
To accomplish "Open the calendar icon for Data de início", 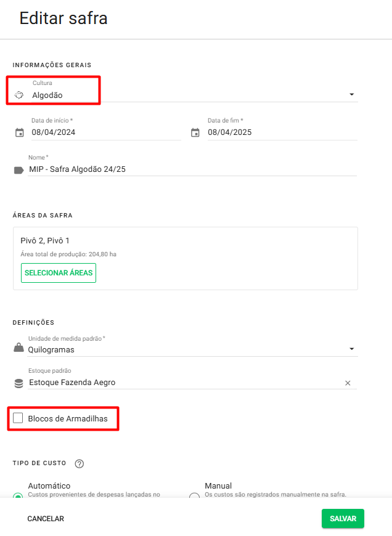I will (x=19, y=132).
